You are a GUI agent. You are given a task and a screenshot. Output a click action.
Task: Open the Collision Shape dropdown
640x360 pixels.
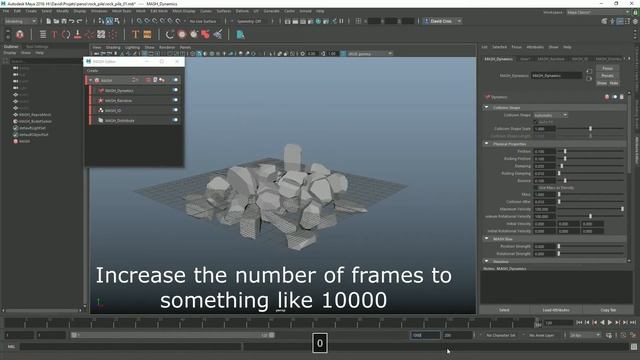pyautogui.click(x=550, y=116)
